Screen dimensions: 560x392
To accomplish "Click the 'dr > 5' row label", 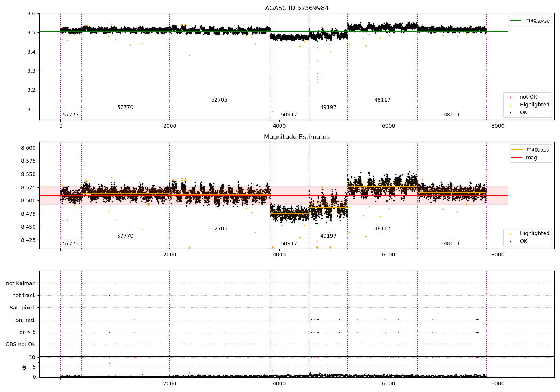I will (28, 332).
